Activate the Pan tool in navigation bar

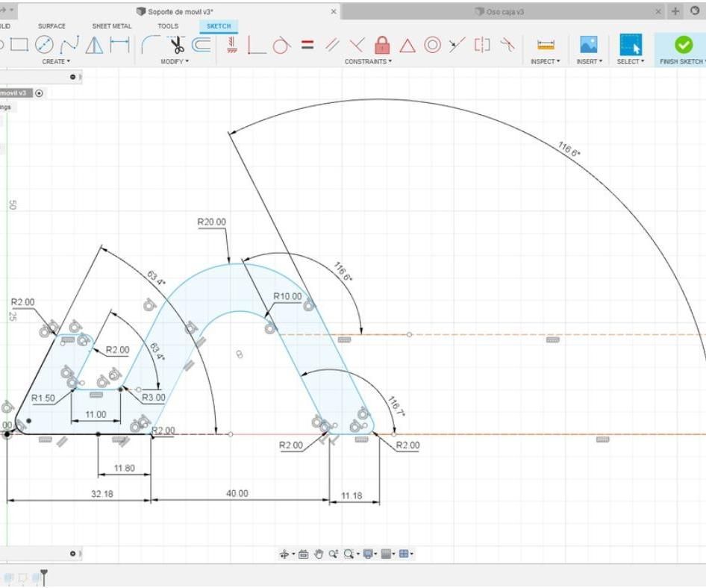click(319, 554)
